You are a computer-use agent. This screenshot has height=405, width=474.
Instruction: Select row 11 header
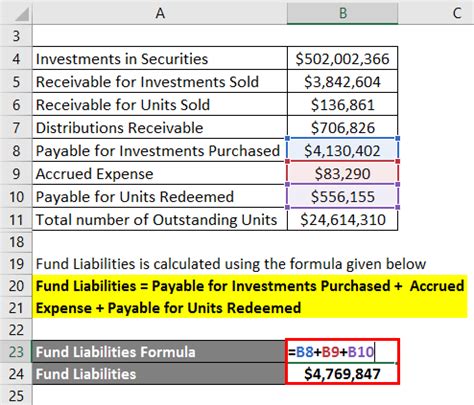[x=16, y=219]
